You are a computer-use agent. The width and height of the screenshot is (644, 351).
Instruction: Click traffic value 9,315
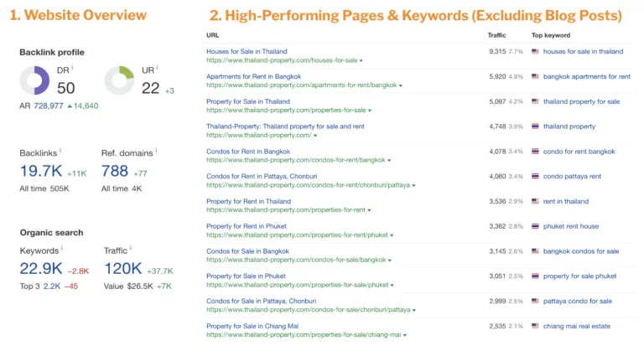click(x=497, y=51)
